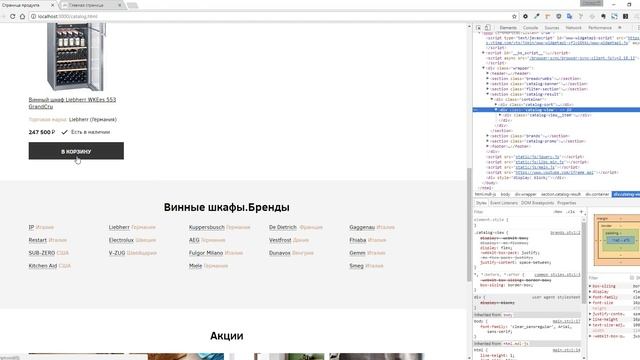Image resolution: width=640 pixels, height=360 pixels.
Task: Toggle the DevTools device toolbar icon
Action: click(x=487, y=28)
